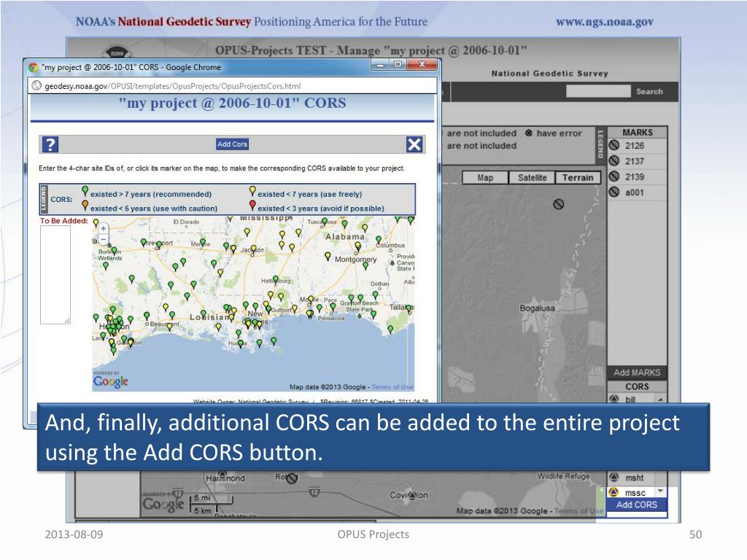This screenshot has height=560, width=747.
Task: Close the Add Cors panel with X icon
Action: click(x=414, y=144)
